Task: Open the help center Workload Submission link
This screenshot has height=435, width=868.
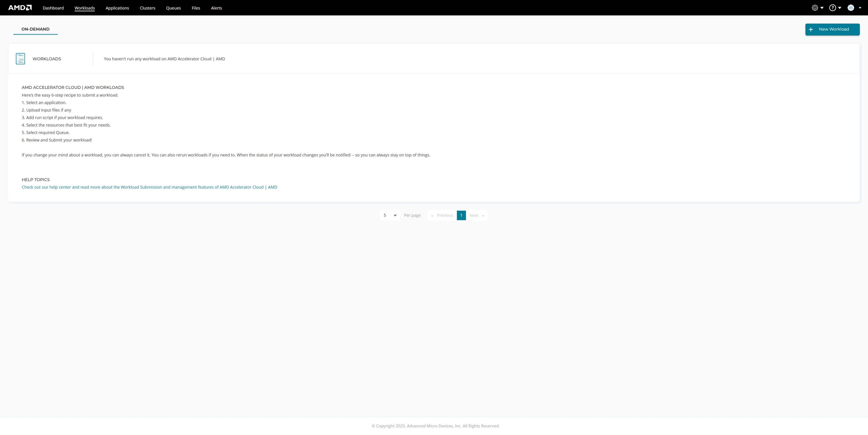Action: (x=149, y=187)
